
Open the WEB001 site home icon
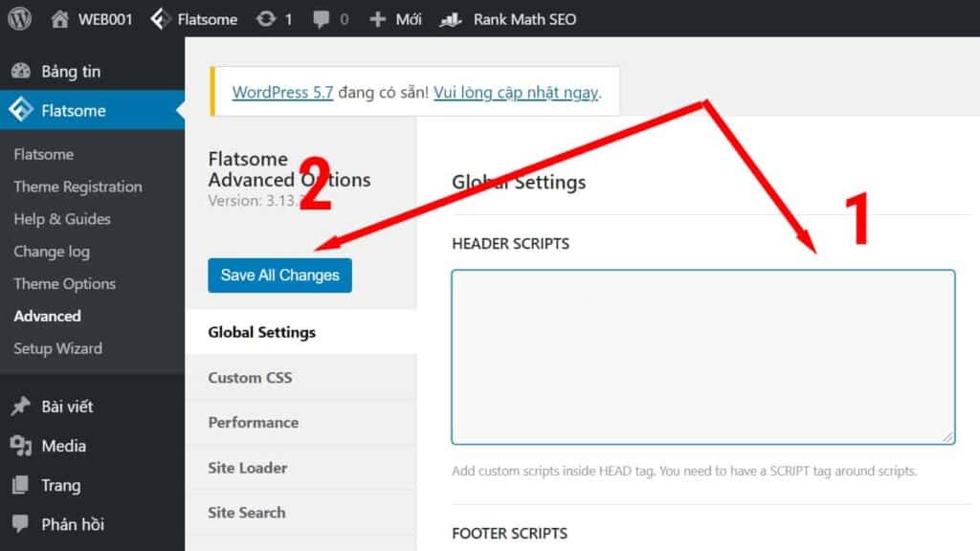(60, 19)
